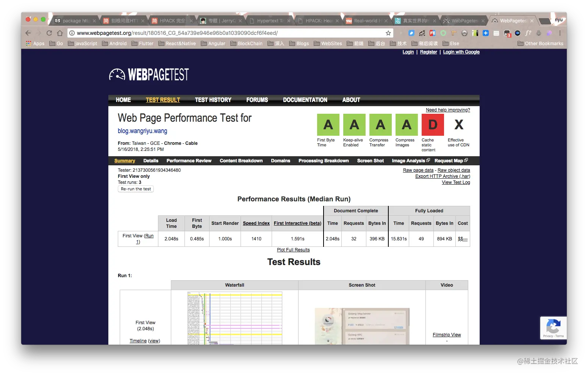Viewport: 588px width, 375px height.
Task: Go to the HOME nav item
Action: pyautogui.click(x=124, y=100)
